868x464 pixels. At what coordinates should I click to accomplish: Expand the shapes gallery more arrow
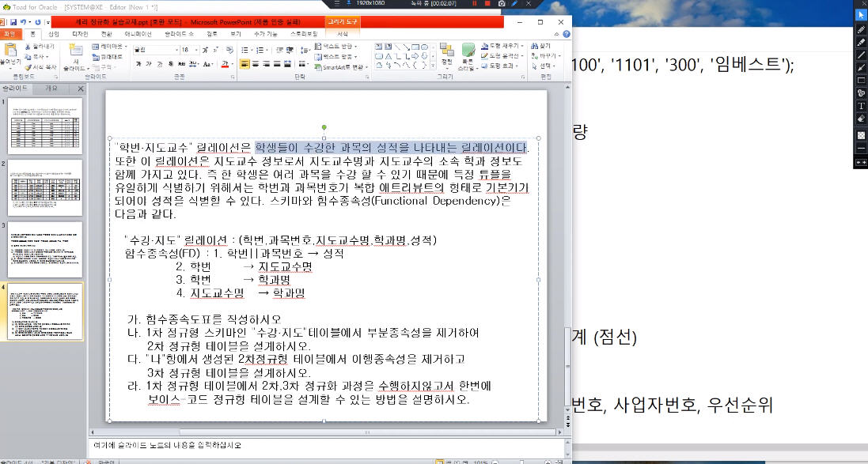pos(433,66)
